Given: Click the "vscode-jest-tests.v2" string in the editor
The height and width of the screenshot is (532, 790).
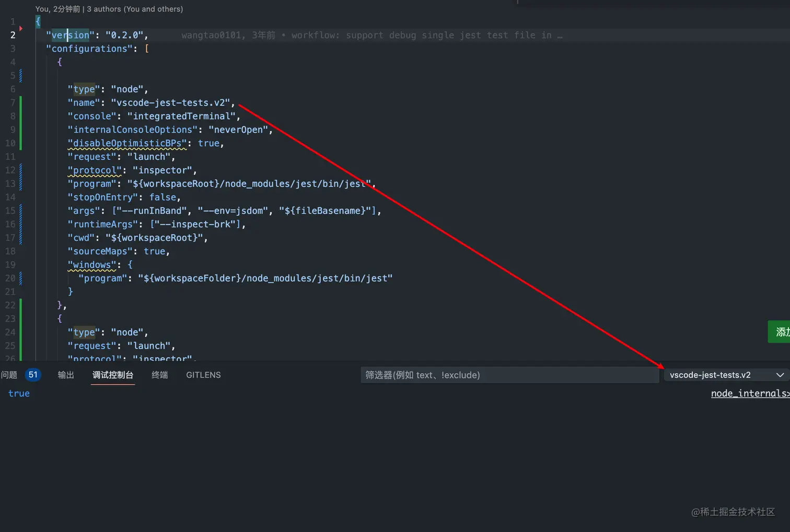Looking at the screenshot, I should [170, 102].
